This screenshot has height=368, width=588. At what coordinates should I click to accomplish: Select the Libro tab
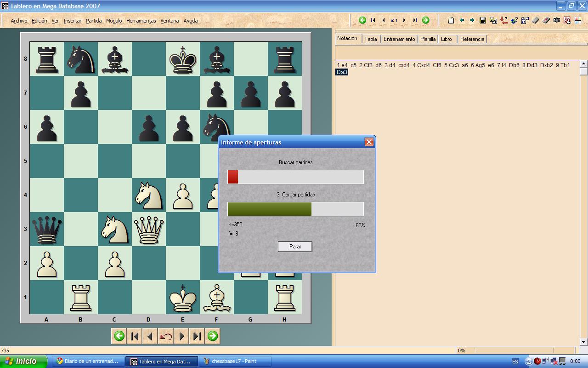pos(447,39)
